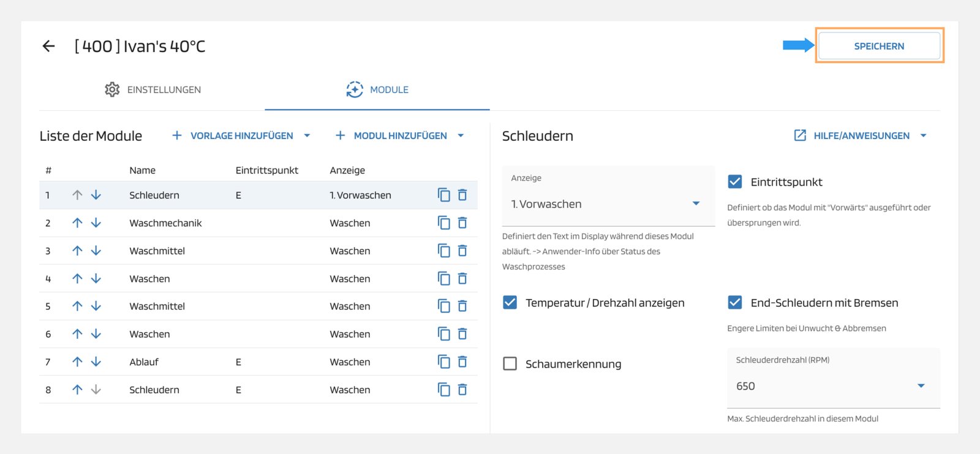Screen dimensions: 980x454
Task: Select the Module tab
Action: [x=377, y=89]
